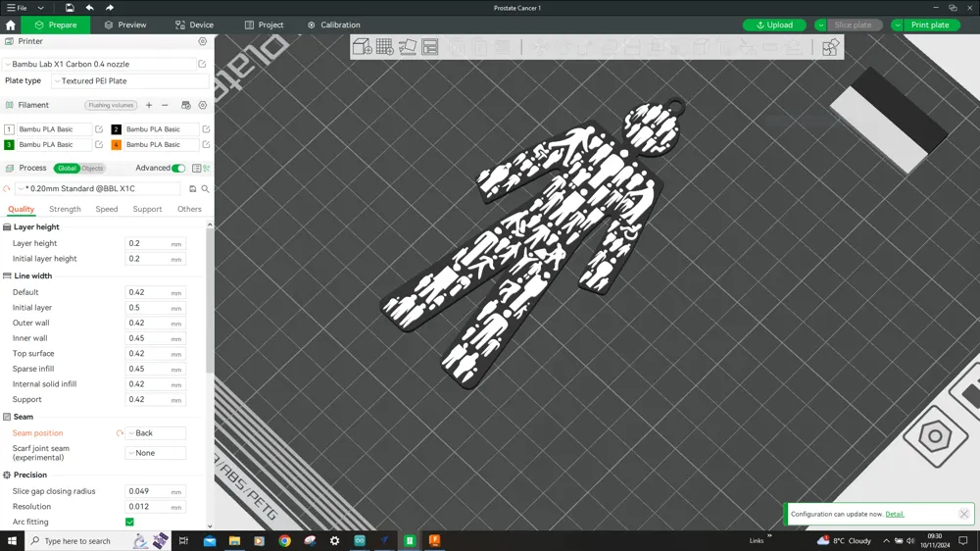The height and width of the screenshot is (551, 980).
Task: Open the Slice plate options arrow
Action: point(820,25)
